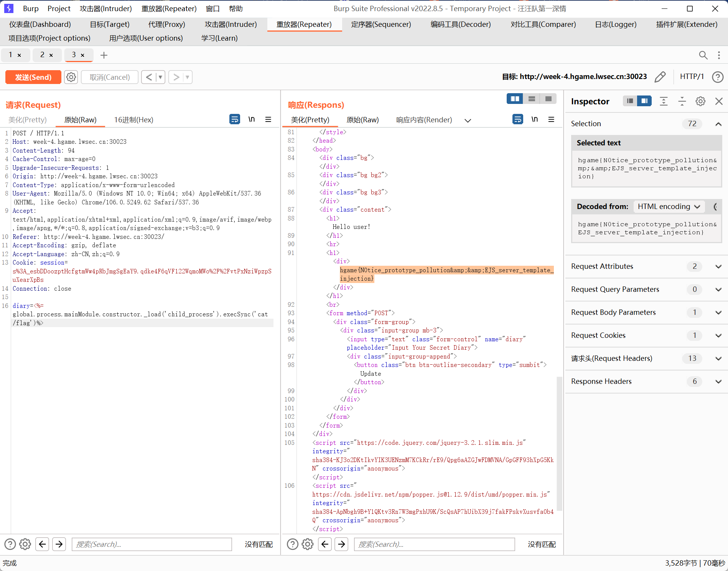The height and width of the screenshot is (571, 728).
Task: Set the Inspector layout to docked left
Action: point(630,101)
